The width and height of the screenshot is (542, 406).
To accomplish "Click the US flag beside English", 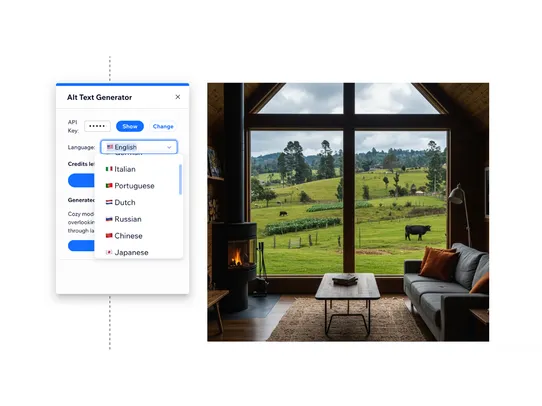I will [x=110, y=147].
